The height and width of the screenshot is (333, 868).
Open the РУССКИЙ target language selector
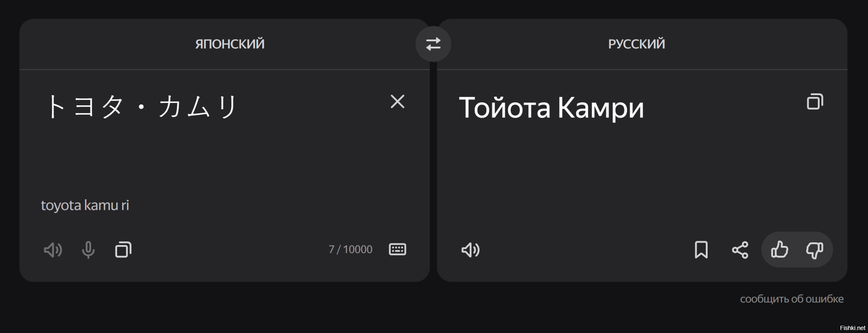click(636, 44)
